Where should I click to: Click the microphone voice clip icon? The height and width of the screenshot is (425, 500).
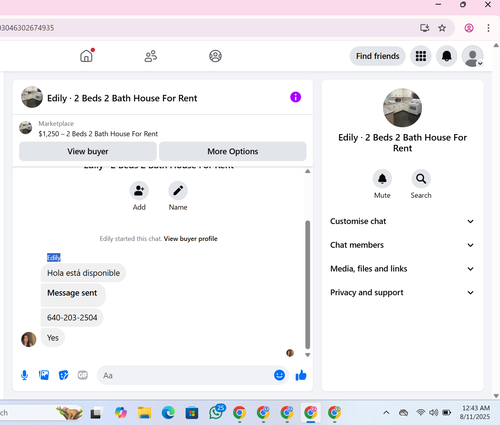pos(24,375)
